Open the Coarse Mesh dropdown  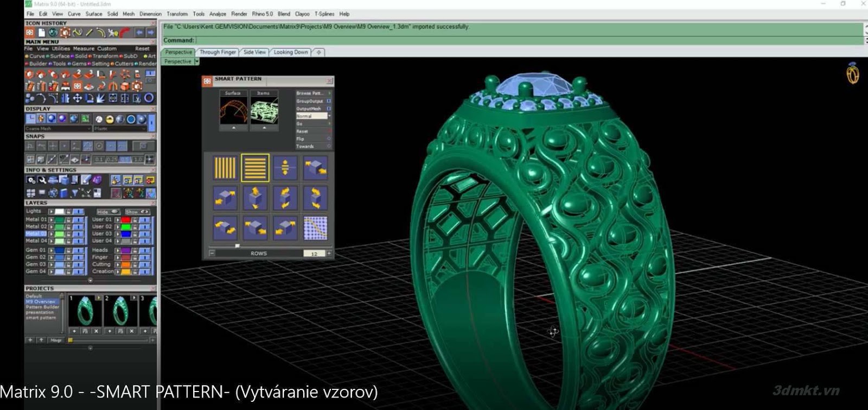click(58, 129)
